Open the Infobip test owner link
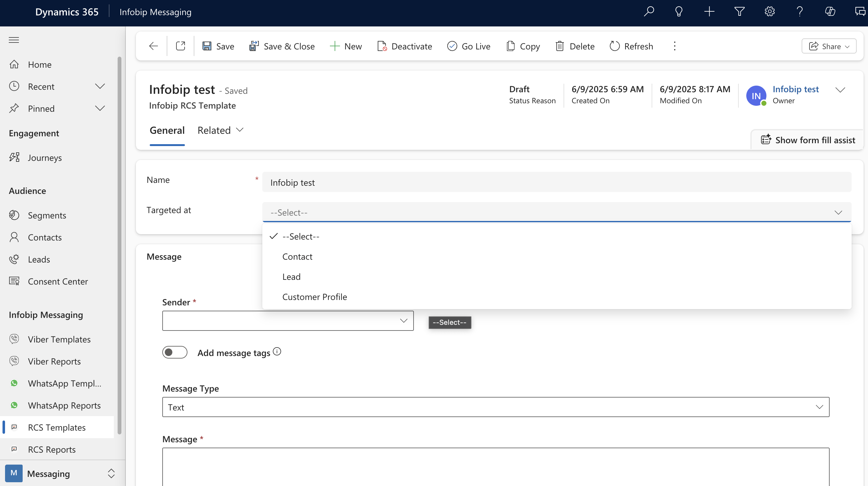868x486 pixels. (796, 89)
